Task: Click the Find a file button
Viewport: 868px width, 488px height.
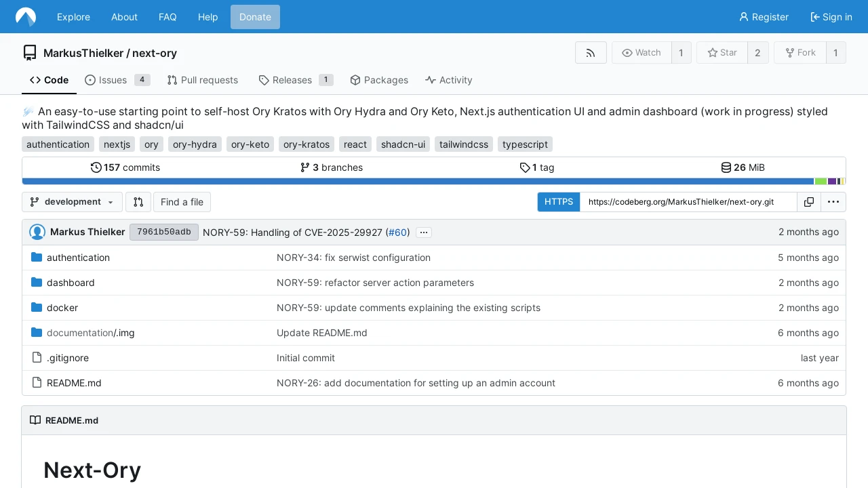Action: click(182, 202)
